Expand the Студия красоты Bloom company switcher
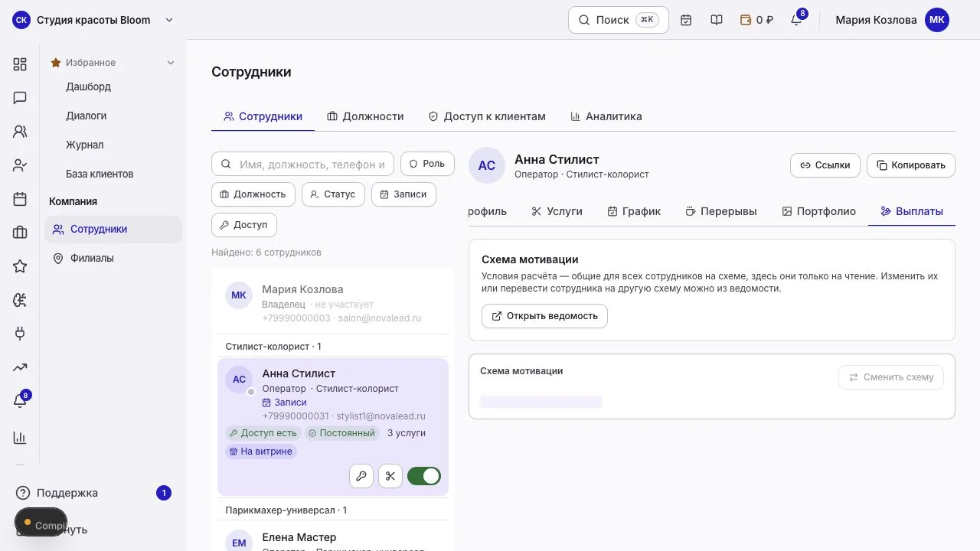The image size is (980, 551). pyautogui.click(x=93, y=20)
